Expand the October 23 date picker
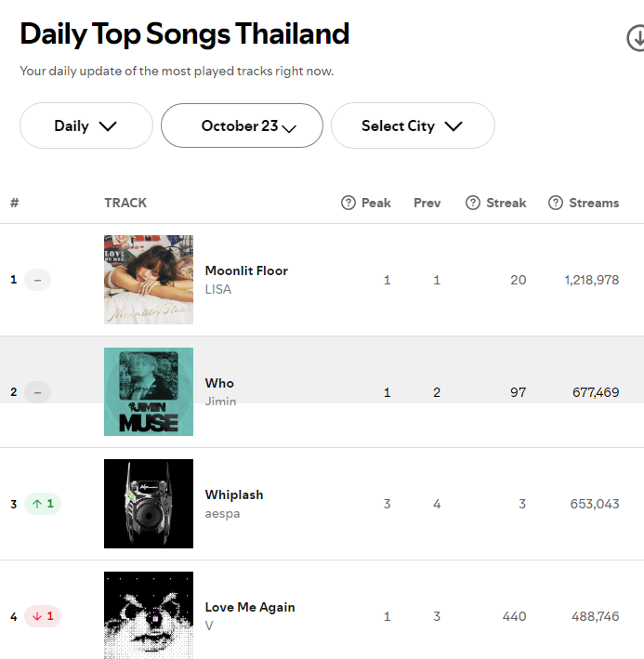This screenshot has height=659, width=644. (x=242, y=125)
